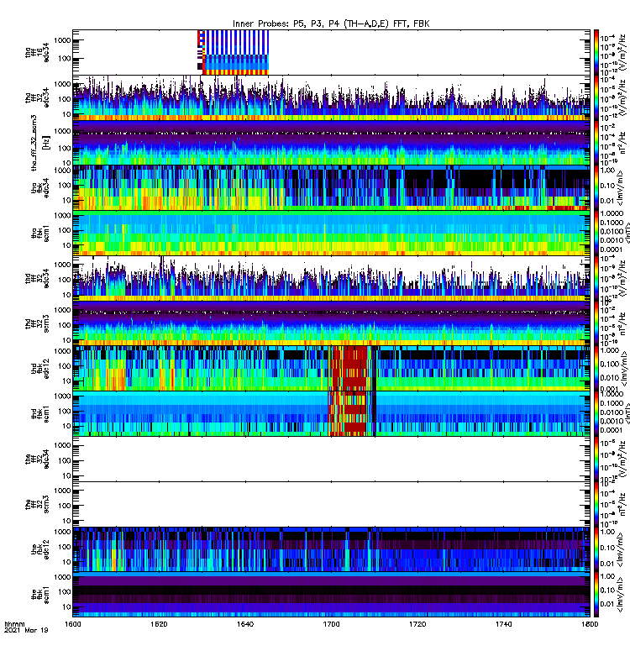The height and width of the screenshot is (672, 630).
Task: Select the thd fff 32 edc34 panel label
Action: (x=37, y=278)
